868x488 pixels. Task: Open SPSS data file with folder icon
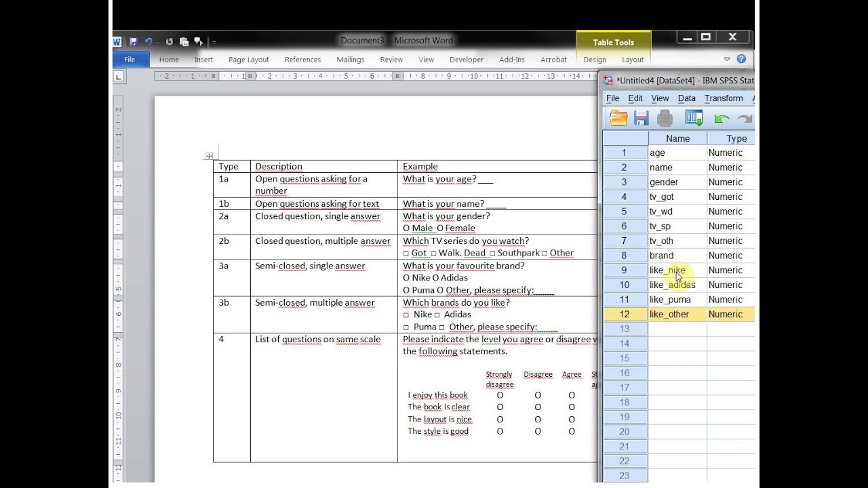618,119
